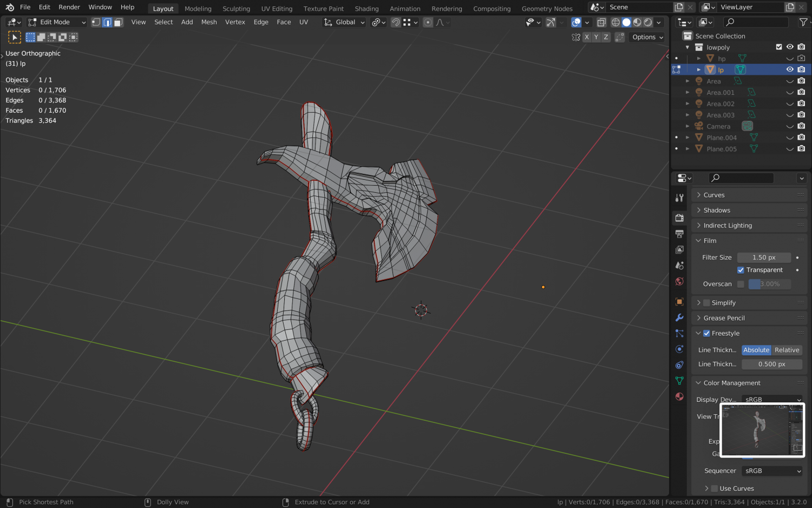Viewport: 812px width, 508px height.
Task: Toggle X-ray view icon
Action: pos(601,22)
